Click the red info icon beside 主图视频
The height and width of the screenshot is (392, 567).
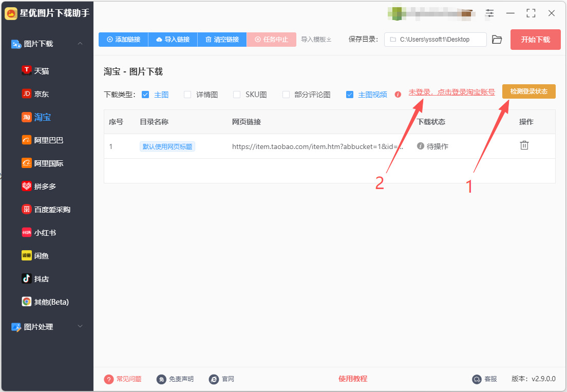(398, 95)
